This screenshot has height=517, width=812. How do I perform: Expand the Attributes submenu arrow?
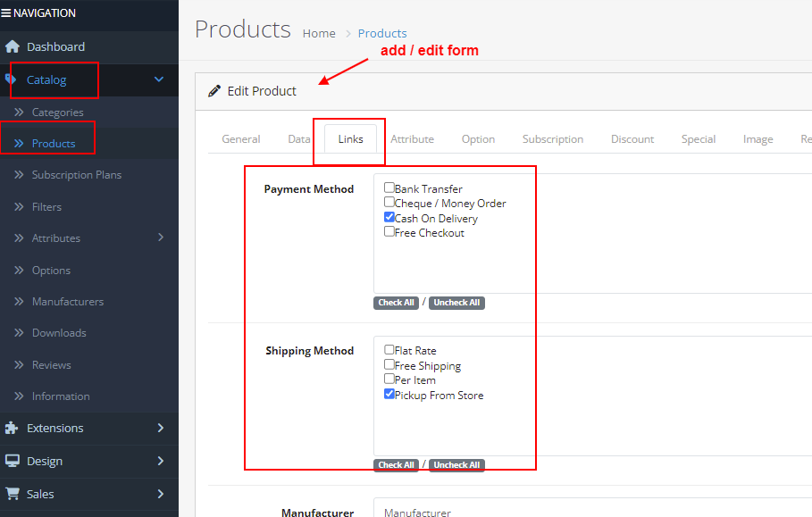point(161,237)
